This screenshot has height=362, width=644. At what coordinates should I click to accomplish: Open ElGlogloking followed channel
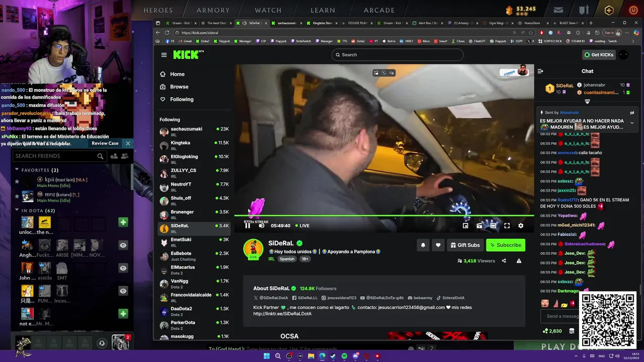194,159
